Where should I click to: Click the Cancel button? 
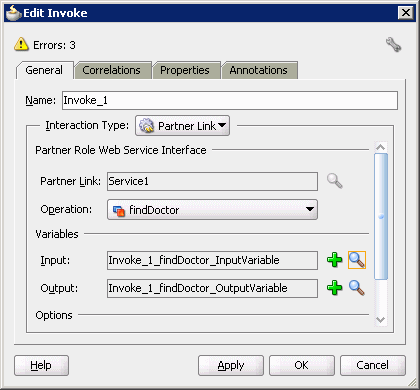(x=373, y=365)
